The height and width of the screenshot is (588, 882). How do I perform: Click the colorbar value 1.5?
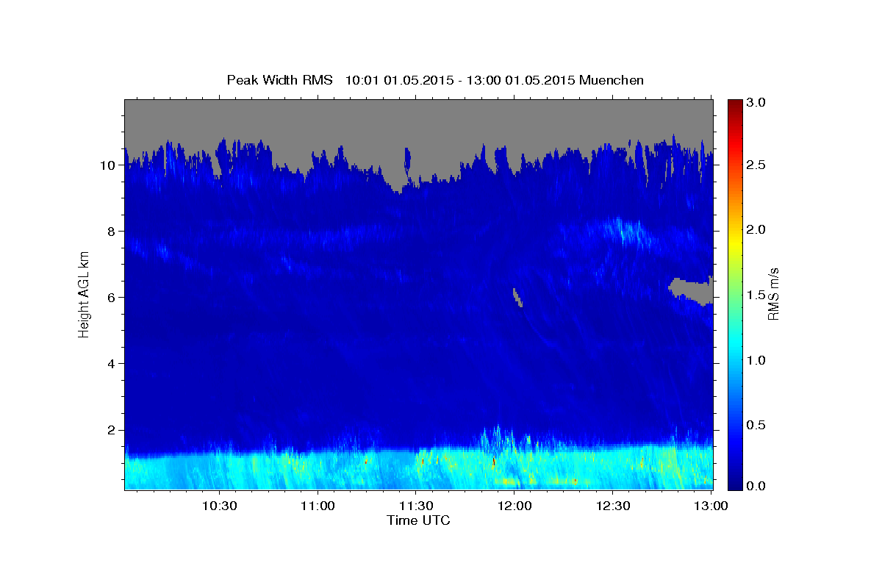pyautogui.click(x=757, y=295)
